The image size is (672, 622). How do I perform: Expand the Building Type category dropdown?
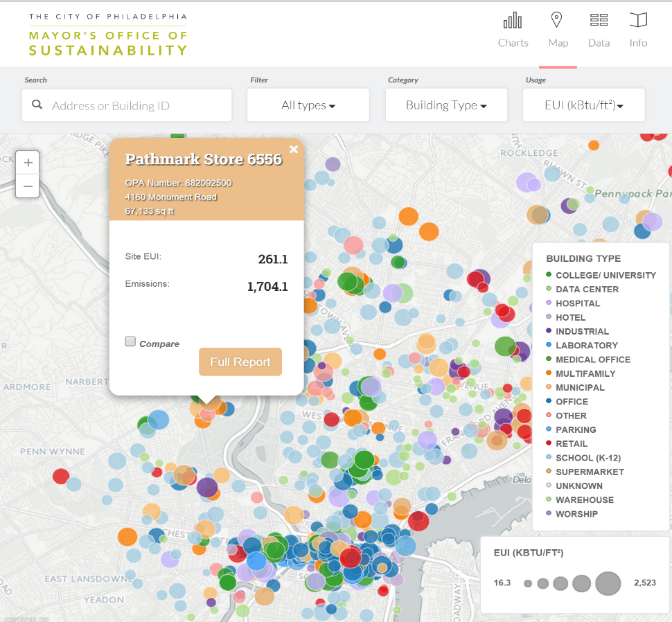pyautogui.click(x=446, y=105)
